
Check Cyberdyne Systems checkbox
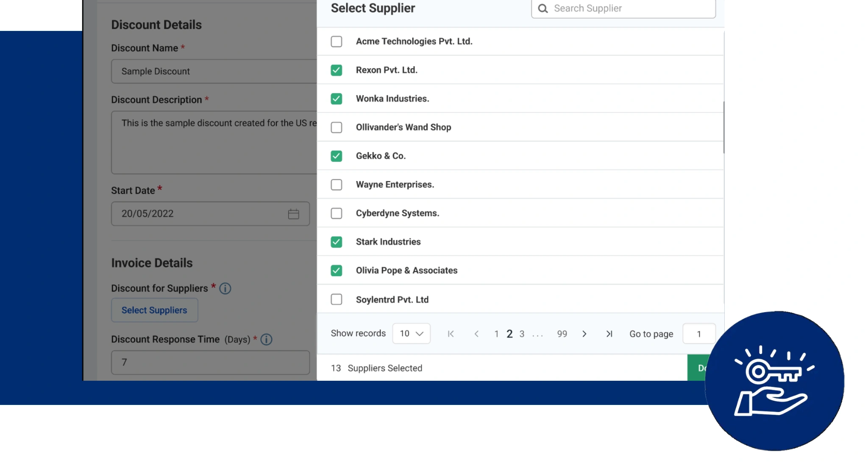[x=337, y=213]
